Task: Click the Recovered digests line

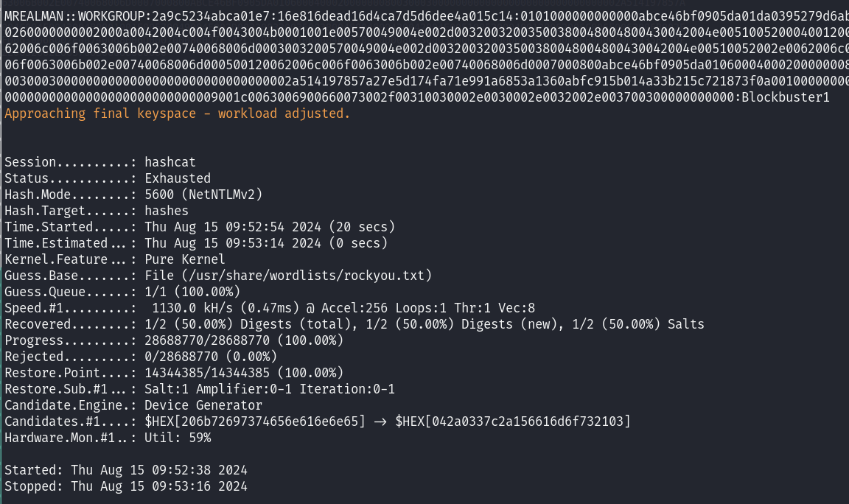Action: [424, 324]
